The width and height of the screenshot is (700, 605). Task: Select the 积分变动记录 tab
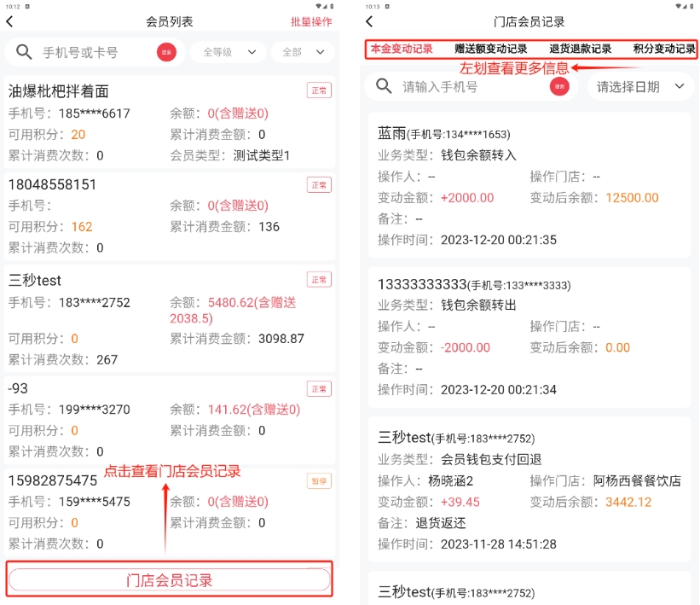[664, 49]
